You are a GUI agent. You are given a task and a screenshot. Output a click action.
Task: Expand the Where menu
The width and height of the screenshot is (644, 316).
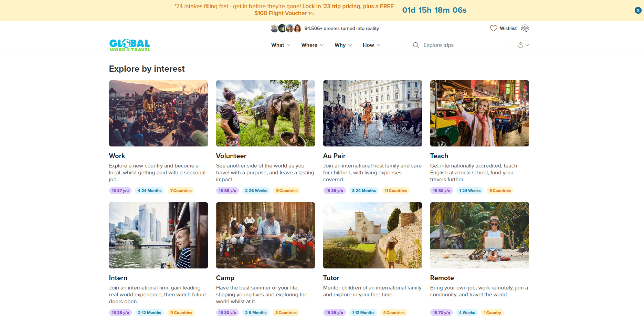click(312, 45)
